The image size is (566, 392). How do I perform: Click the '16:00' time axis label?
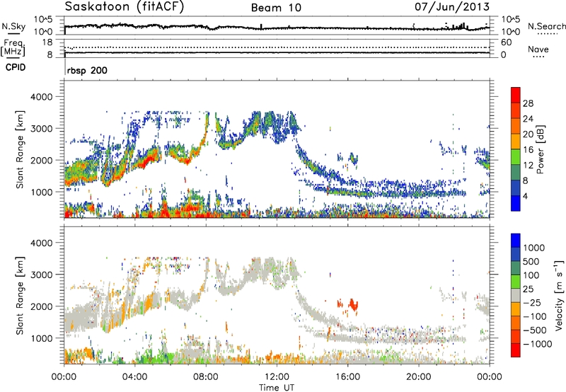point(347,377)
